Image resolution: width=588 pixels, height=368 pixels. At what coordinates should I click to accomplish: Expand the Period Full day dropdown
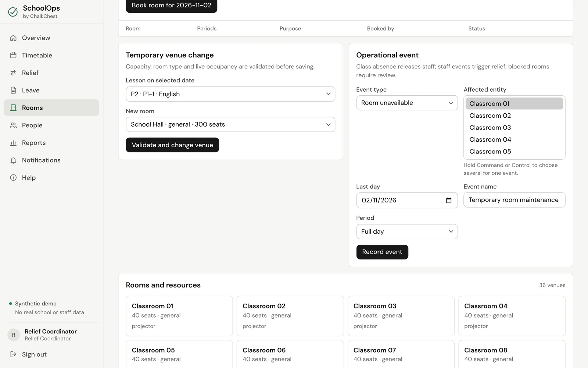coord(407,231)
